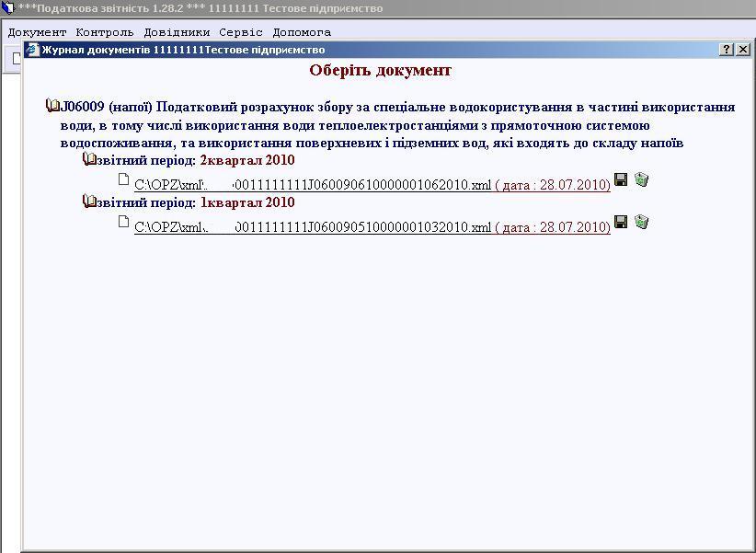Open the Допомога menu

click(x=302, y=31)
